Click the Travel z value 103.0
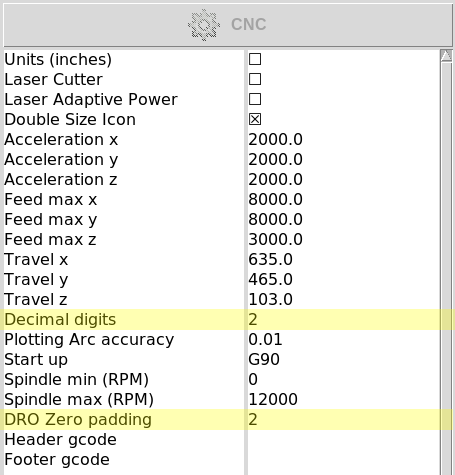Screen dimensions: 455x475 (270, 299)
